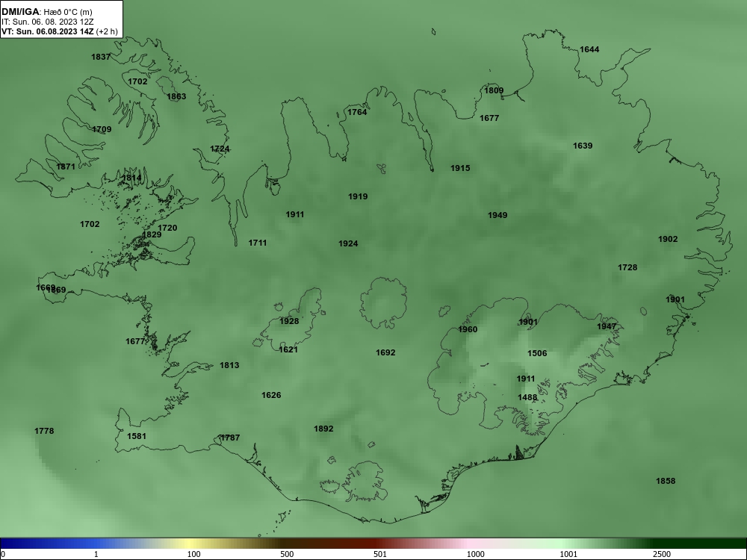Select the 1829 value label
Viewport: 747px width, 560px height.
pos(152,234)
